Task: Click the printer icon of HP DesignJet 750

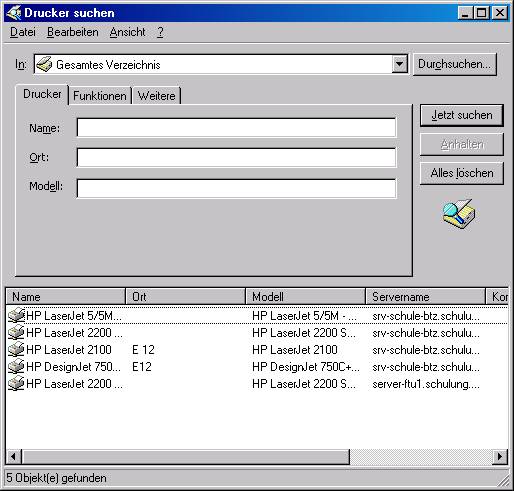Action: 16,366
